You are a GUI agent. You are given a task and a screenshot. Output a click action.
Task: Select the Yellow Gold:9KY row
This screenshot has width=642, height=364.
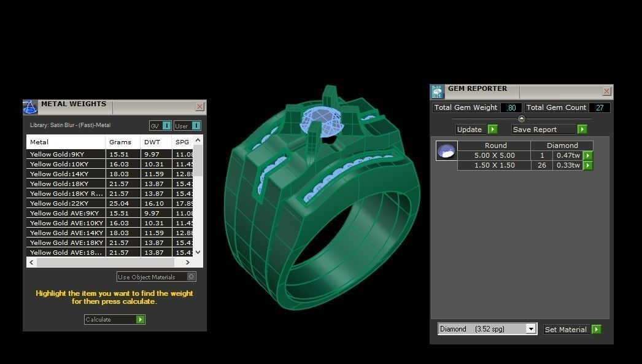110,154
